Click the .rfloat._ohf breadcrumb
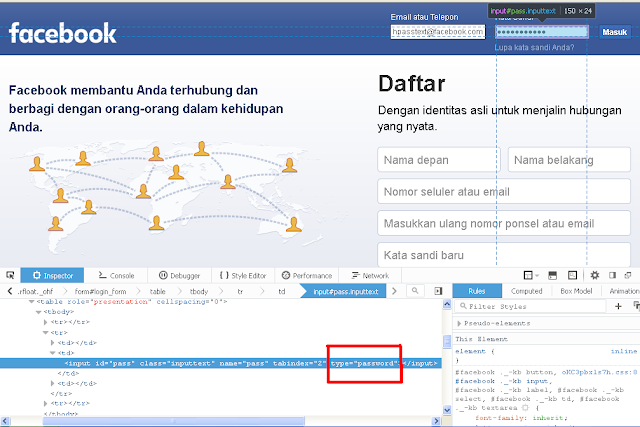The image size is (640, 427). 35,291
